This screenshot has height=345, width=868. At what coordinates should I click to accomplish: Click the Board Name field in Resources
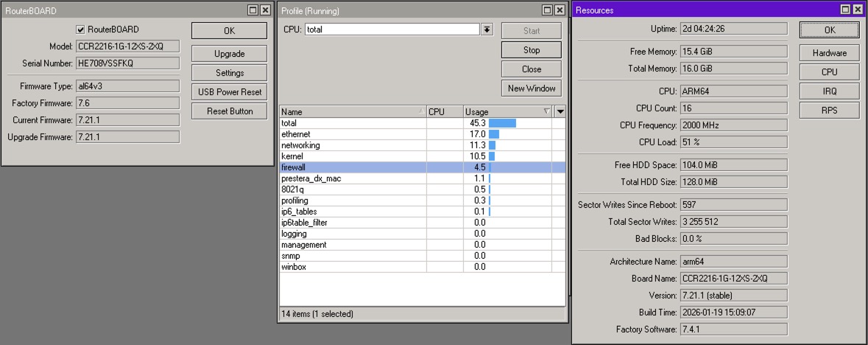coord(733,279)
